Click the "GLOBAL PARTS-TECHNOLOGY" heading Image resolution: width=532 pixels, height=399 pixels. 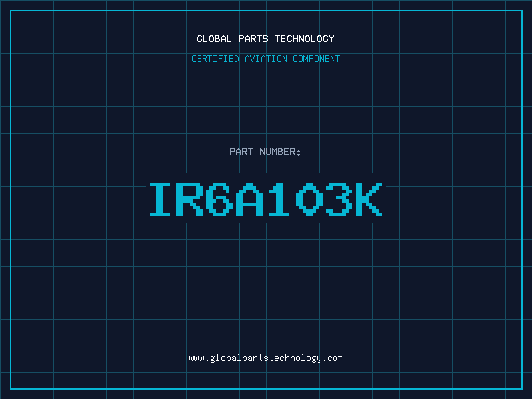[x=265, y=39]
